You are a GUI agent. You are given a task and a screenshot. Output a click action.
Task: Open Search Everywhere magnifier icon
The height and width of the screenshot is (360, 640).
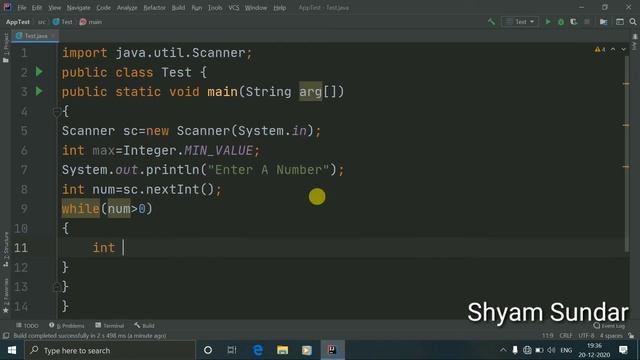click(x=633, y=22)
